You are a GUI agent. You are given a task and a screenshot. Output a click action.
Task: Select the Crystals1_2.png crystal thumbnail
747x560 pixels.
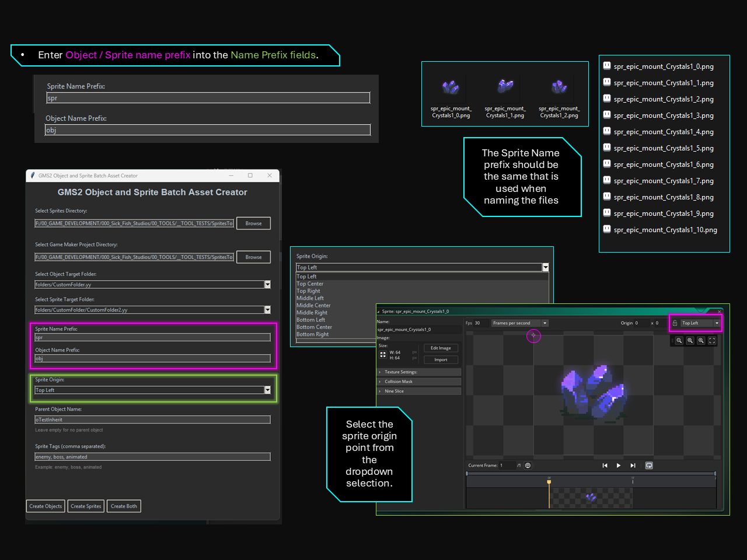point(559,87)
